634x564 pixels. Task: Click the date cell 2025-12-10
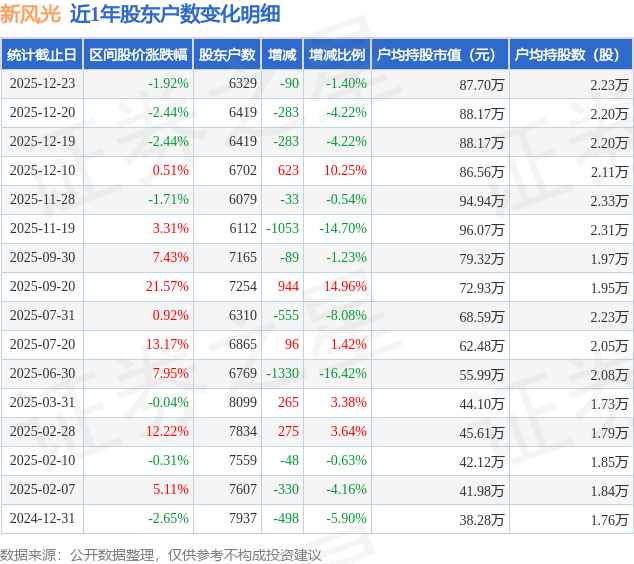click(x=42, y=171)
